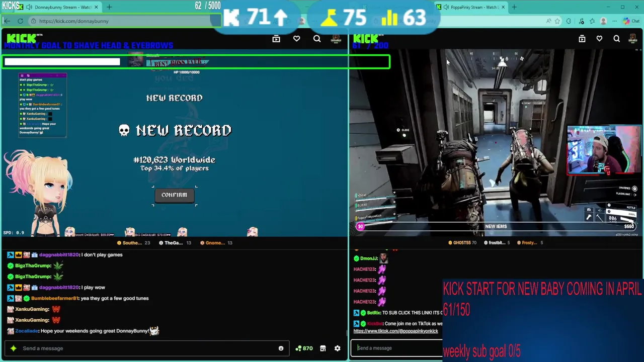Click NEW ITEMS progress bar in stream
The width and height of the screenshot is (644, 362).
click(x=496, y=226)
